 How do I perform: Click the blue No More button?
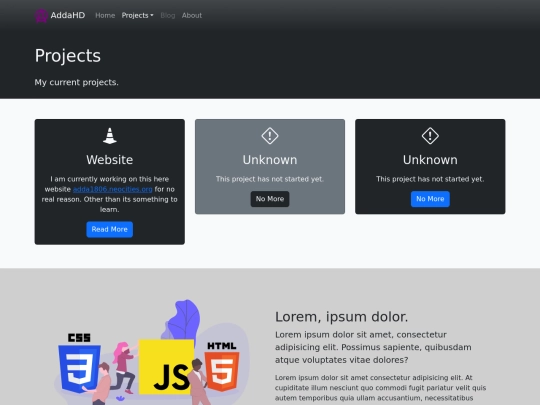[x=430, y=199]
